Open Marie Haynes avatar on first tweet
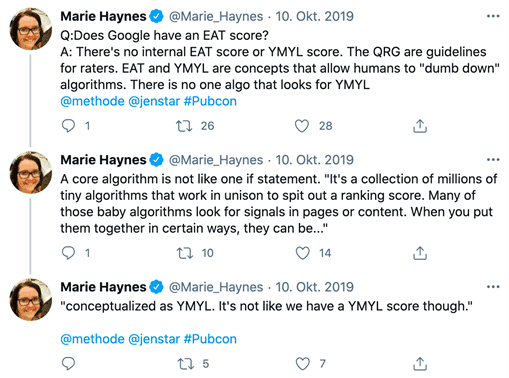The height and width of the screenshot is (378, 509). (31, 29)
